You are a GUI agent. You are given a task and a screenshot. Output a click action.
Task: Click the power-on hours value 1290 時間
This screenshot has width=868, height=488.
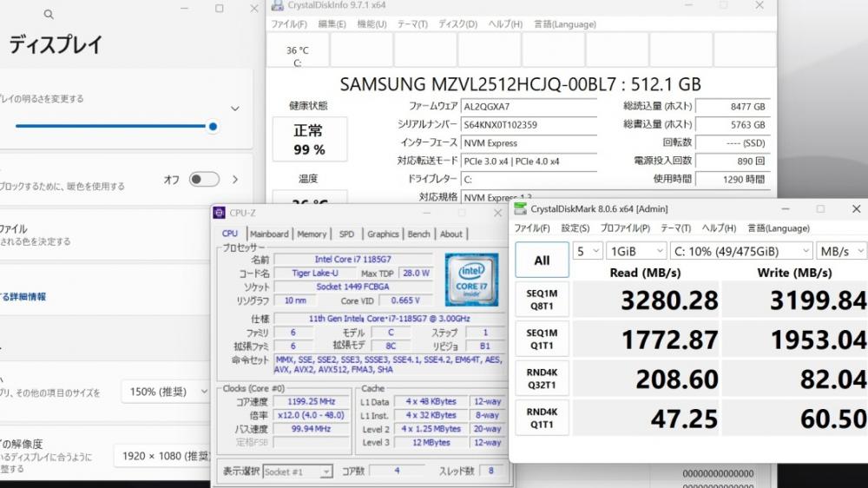click(733, 180)
